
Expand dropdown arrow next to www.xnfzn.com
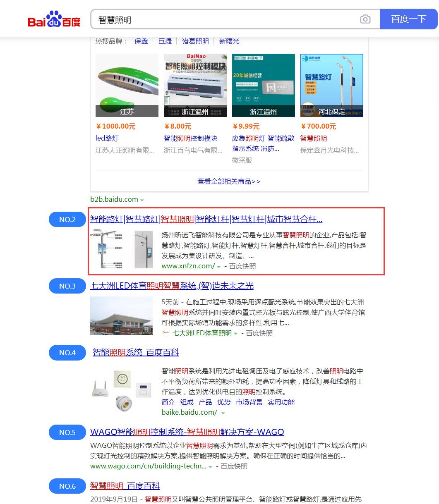pyautogui.click(x=219, y=267)
